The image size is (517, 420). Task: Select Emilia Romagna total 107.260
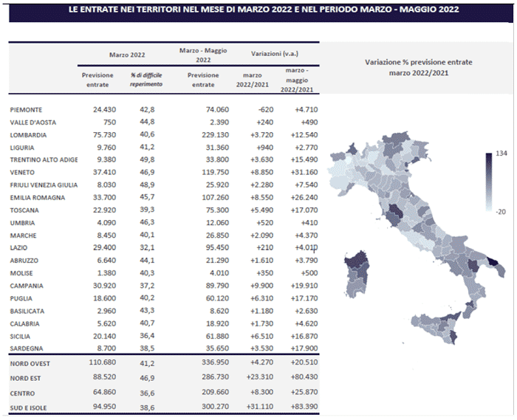tap(216, 197)
